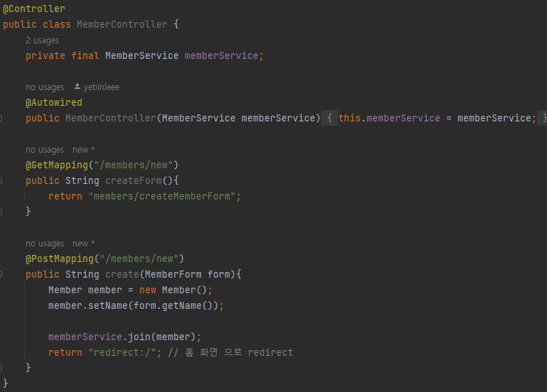Click the @Autowired annotation
The width and height of the screenshot is (547, 392).
pyautogui.click(x=54, y=102)
